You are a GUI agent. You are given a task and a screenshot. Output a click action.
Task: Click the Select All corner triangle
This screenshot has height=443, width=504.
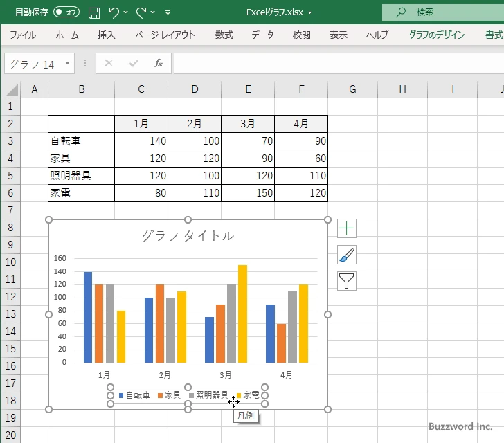click(12, 89)
